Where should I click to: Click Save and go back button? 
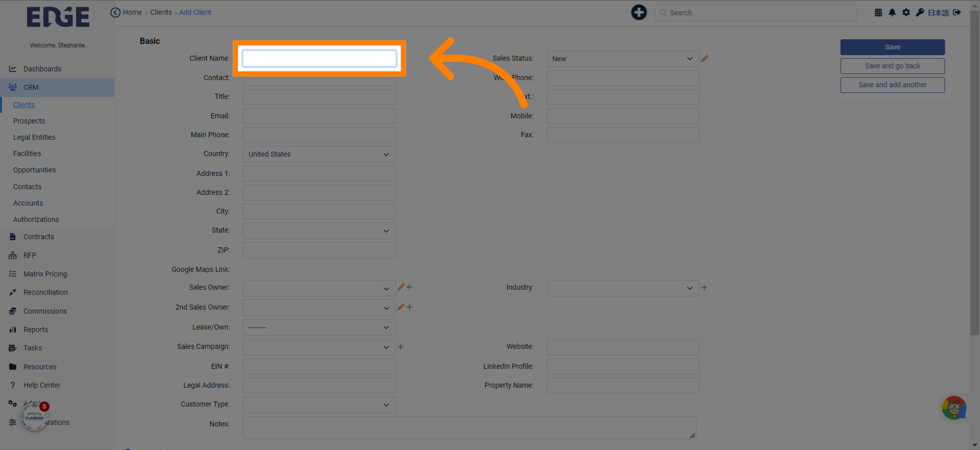(x=892, y=66)
